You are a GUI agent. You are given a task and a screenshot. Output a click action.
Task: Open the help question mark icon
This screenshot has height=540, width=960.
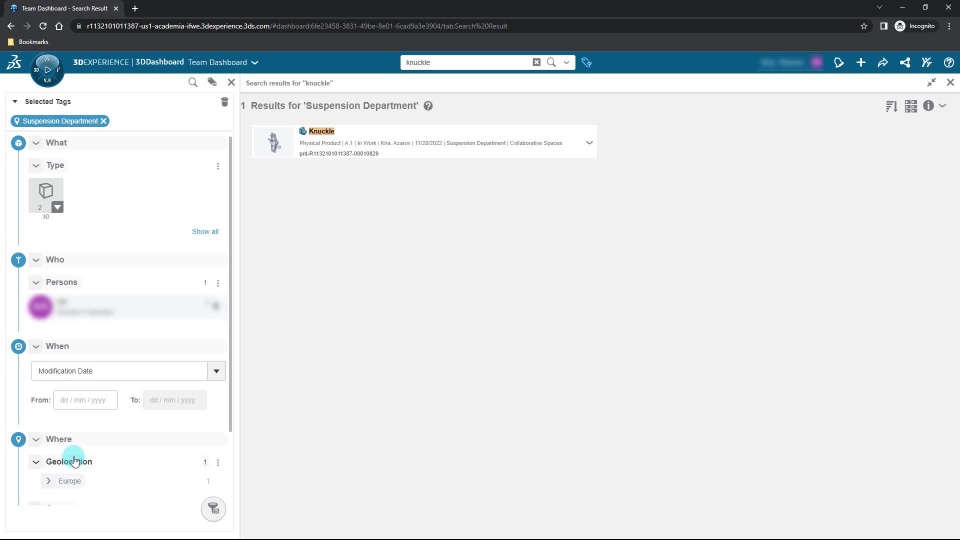949,62
